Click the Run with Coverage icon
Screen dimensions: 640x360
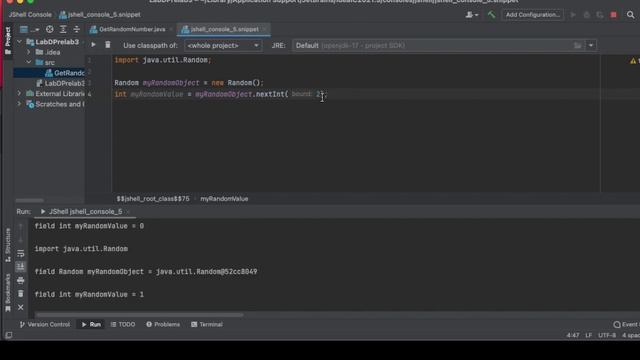click(x=600, y=15)
